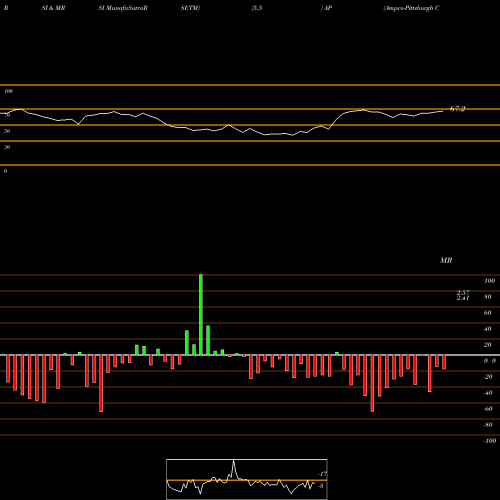Image resolution: width=500 pixels, height=500 pixels.
Task: Click the MR axis label -40
Action: pos(488,393)
